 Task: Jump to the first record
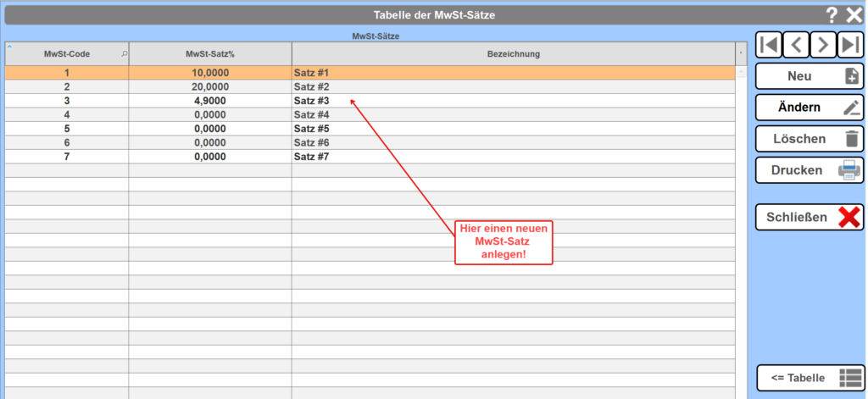coord(768,45)
